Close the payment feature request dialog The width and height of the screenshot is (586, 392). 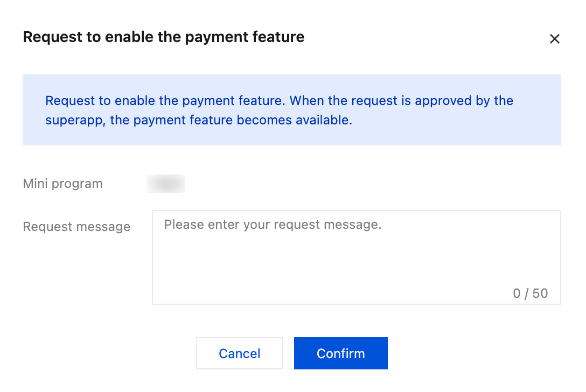coord(554,39)
